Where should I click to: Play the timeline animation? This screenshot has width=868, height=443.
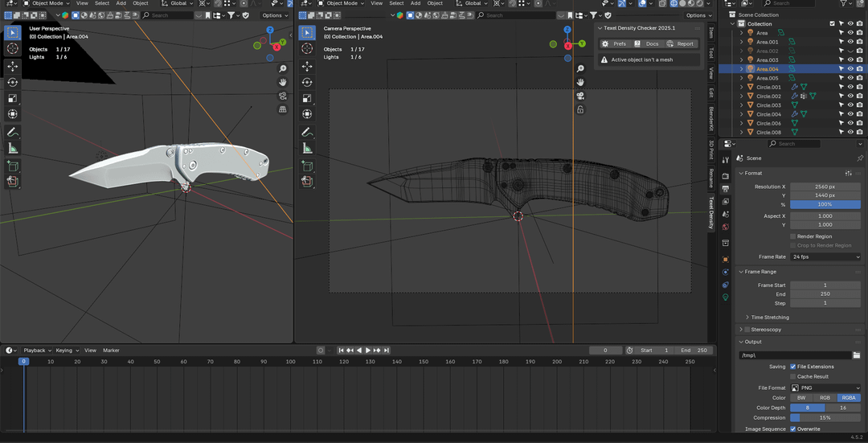(368, 351)
